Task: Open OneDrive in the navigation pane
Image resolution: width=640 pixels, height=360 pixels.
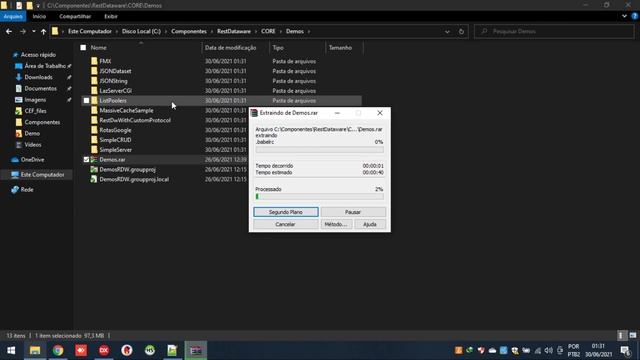Action: [x=33, y=160]
